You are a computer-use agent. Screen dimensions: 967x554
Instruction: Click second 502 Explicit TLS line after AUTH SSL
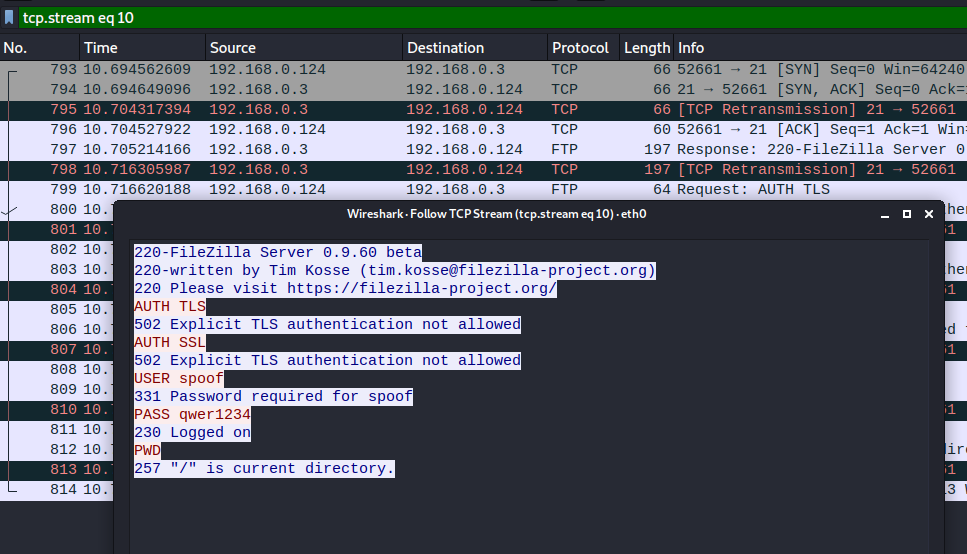(x=327, y=360)
